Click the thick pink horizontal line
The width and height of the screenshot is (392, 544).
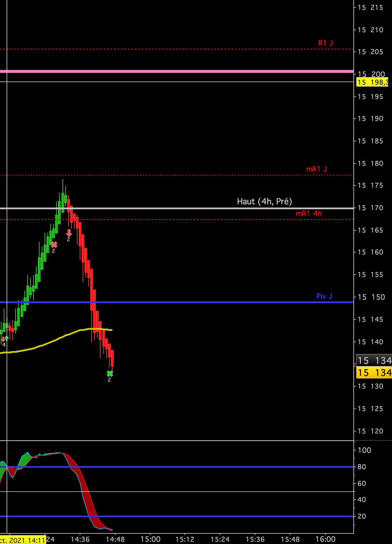(177, 71)
